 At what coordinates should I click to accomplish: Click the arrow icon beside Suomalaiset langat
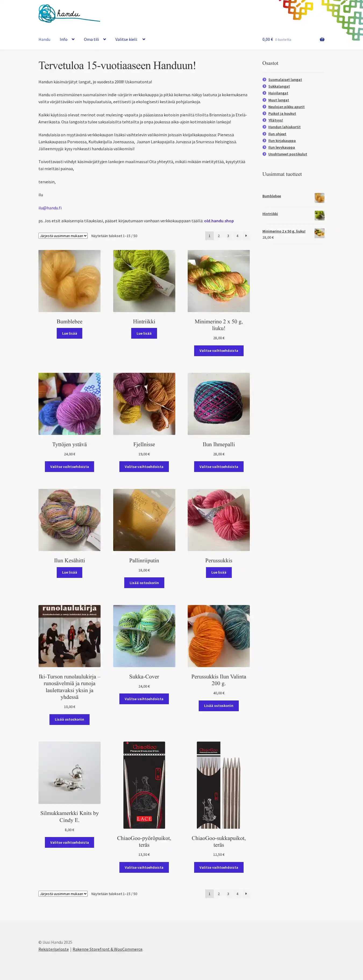[x=264, y=80]
